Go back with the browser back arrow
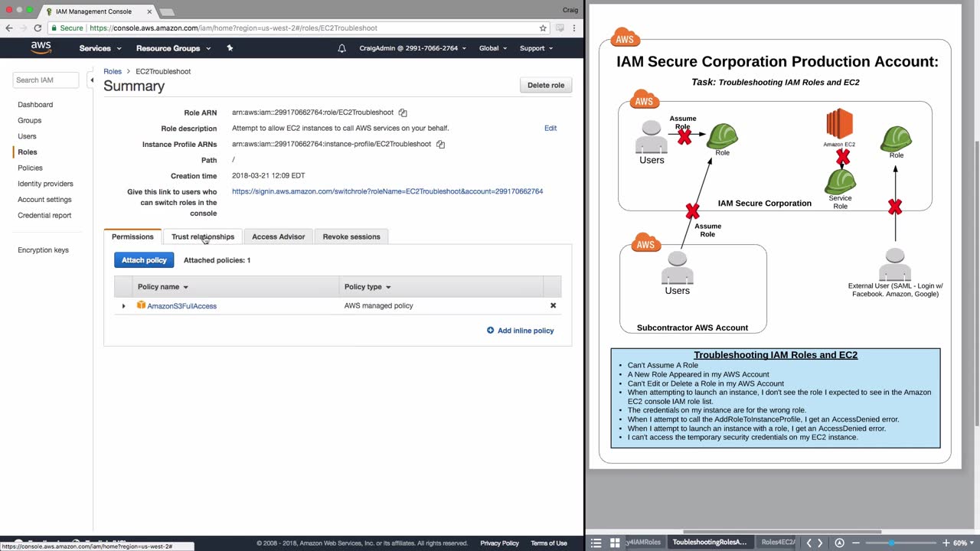The width and height of the screenshot is (980, 551). tap(8, 28)
